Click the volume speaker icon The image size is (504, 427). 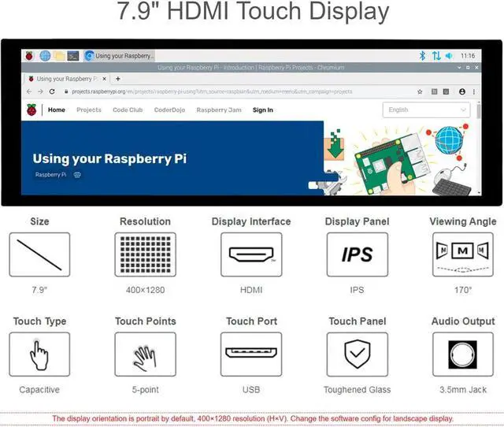coord(449,56)
